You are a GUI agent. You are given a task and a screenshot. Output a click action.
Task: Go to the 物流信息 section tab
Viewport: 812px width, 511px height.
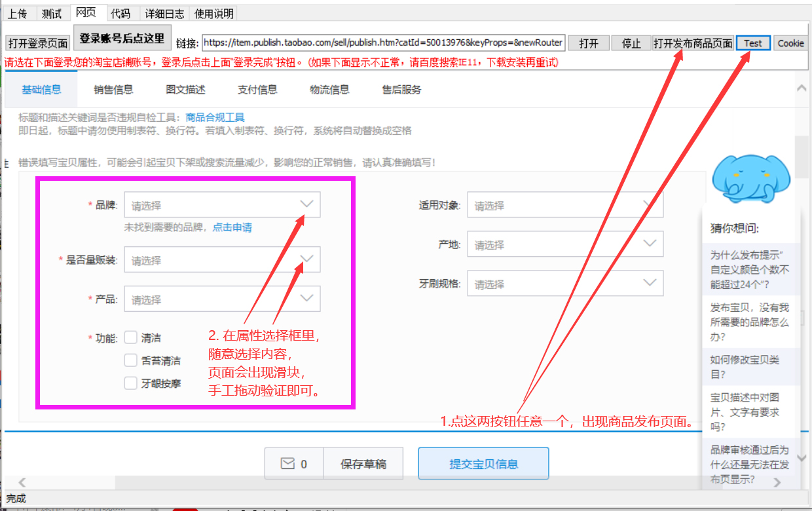(329, 90)
